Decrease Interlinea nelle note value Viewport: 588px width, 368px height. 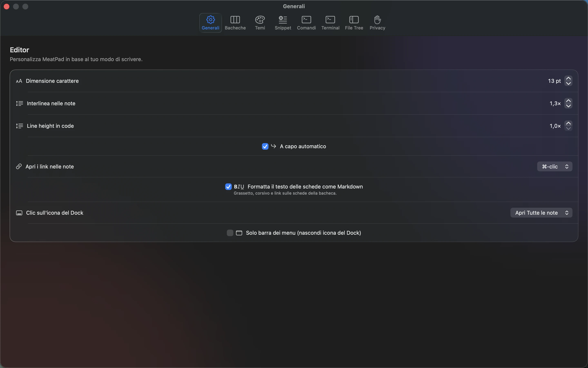point(568,106)
